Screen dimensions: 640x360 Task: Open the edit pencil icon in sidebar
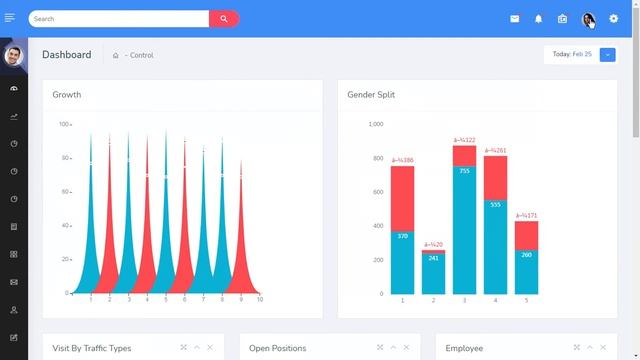pos(14,338)
